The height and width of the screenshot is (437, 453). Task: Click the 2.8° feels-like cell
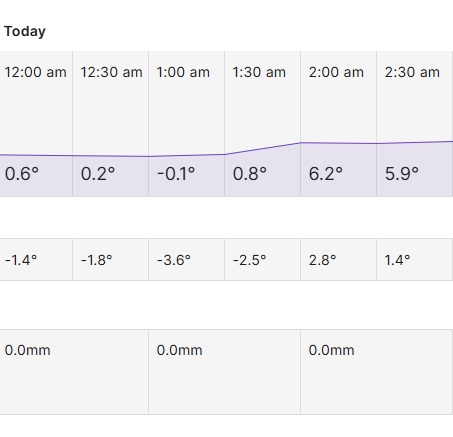338,260
